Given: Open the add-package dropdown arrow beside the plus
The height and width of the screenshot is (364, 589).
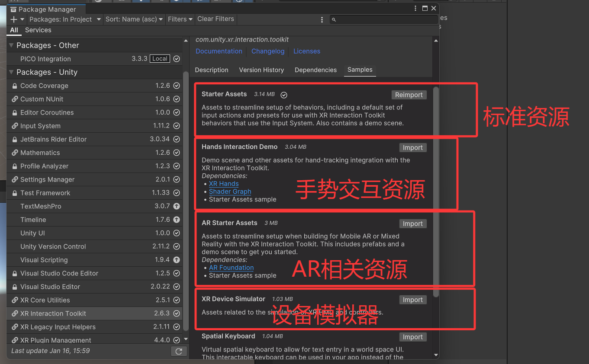Looking at the screenshot, I should pos(23,19).
